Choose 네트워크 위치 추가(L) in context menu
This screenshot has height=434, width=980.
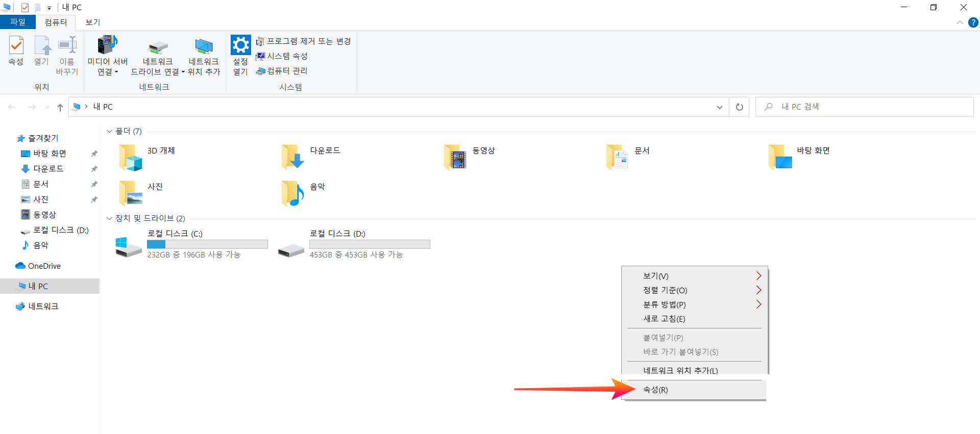[x=694, y=370]
